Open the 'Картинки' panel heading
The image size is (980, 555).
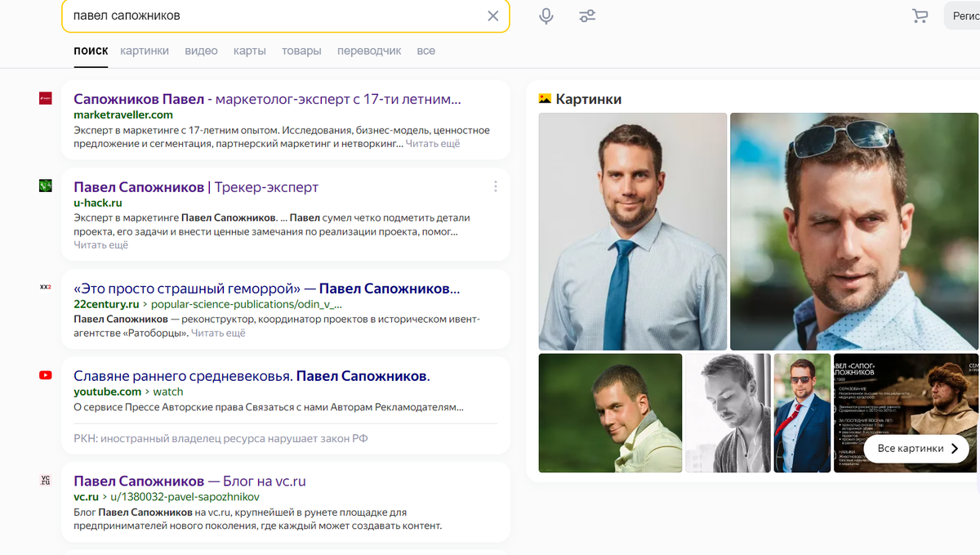(x=589, y=99)
